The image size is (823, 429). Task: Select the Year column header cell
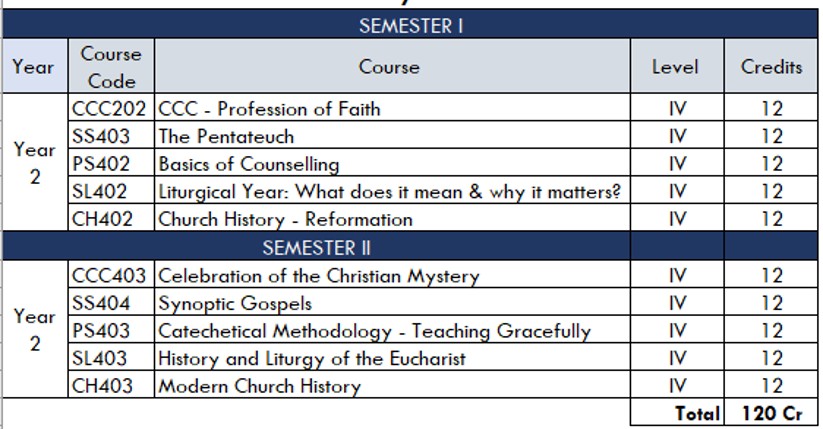[x=34, y=68]
